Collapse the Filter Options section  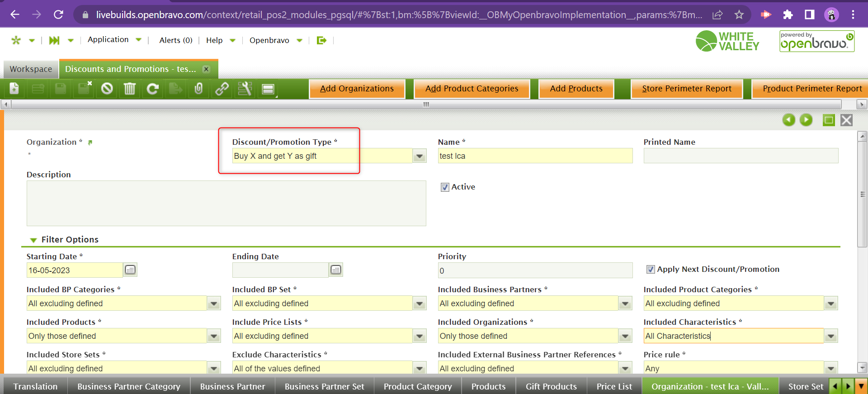(x=33, y=240)
